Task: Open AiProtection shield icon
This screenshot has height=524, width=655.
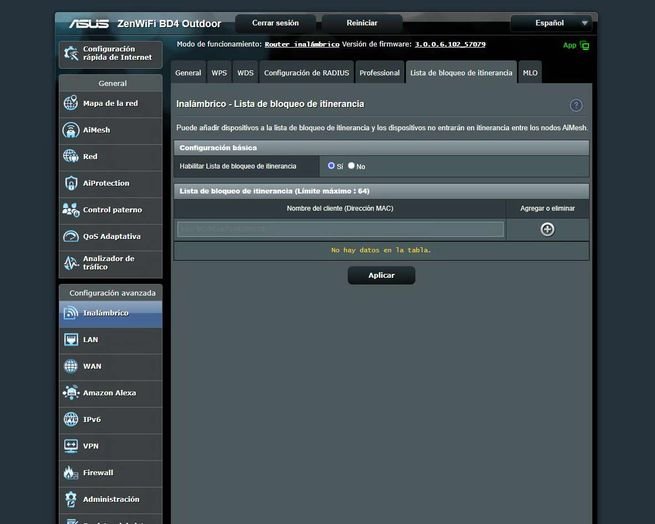Action: [x=71, y=183]
